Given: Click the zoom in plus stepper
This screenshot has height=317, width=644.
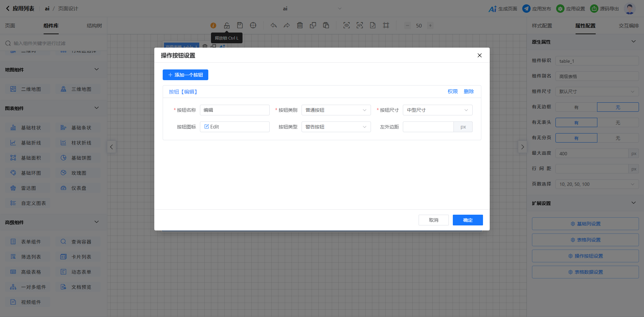Looking at the screenshot, I should 430,25.
